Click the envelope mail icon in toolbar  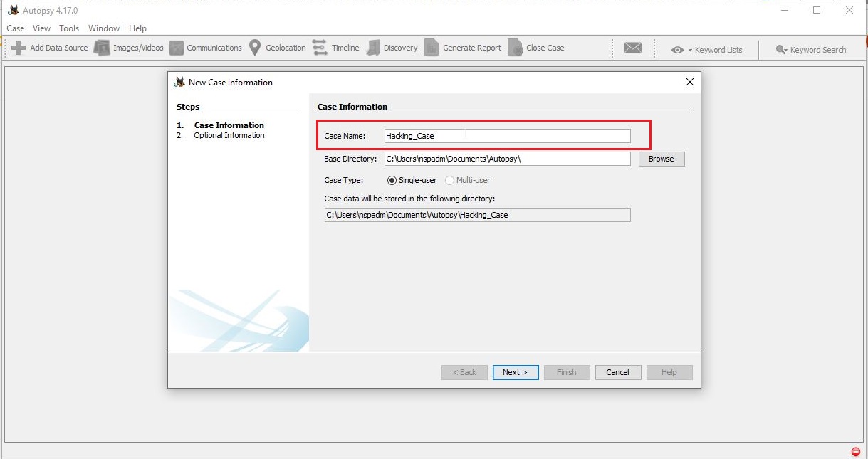[x=633, y=48]
